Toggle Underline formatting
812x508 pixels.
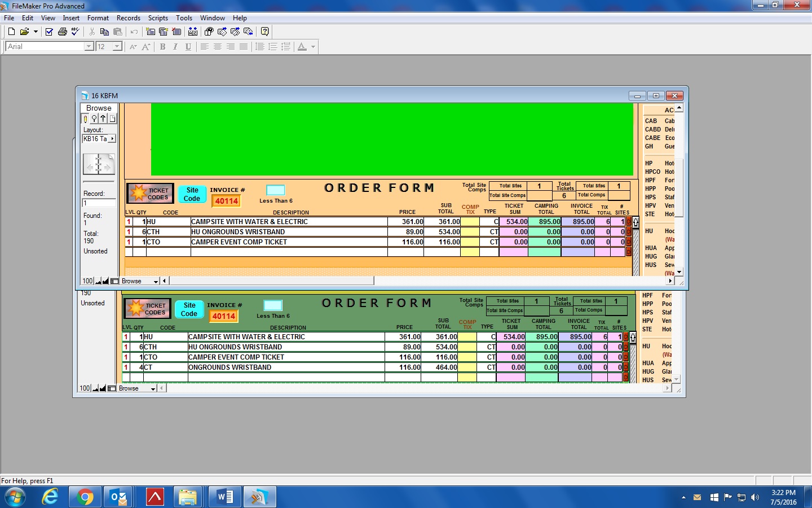[188, 47]
